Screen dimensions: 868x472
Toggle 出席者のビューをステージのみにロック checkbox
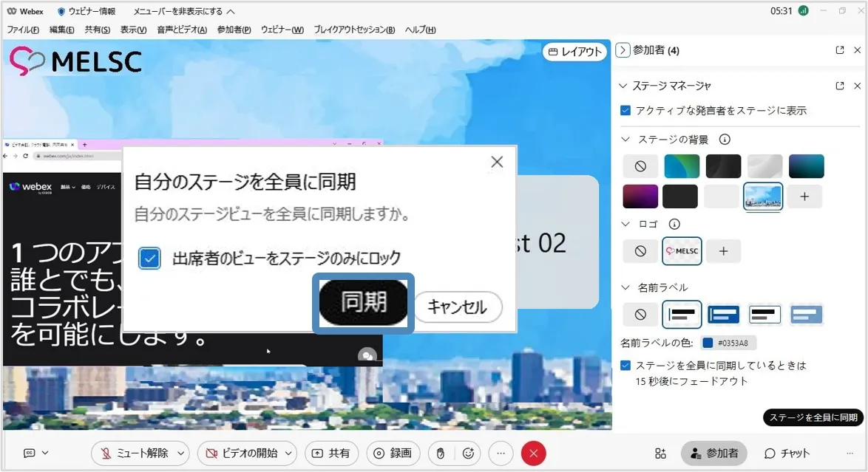(150, 259)
